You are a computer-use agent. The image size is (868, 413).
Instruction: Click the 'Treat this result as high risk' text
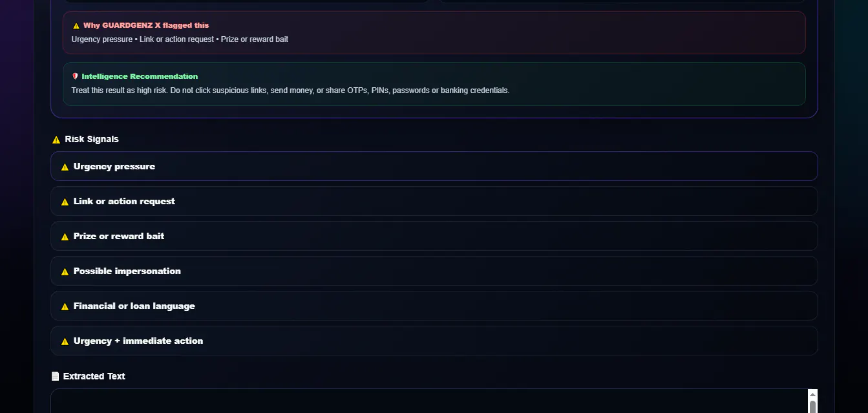tap(290, 90)
